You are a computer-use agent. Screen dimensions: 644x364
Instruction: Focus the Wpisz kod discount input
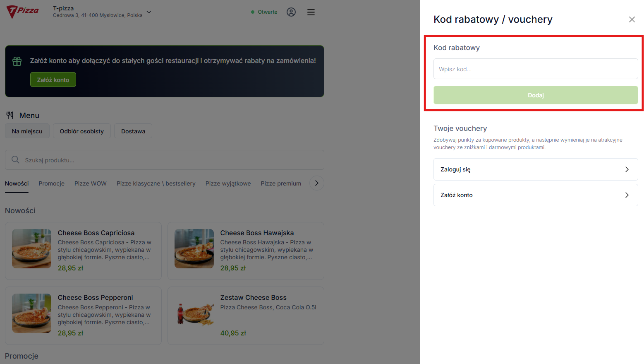(x=535, y=69)
